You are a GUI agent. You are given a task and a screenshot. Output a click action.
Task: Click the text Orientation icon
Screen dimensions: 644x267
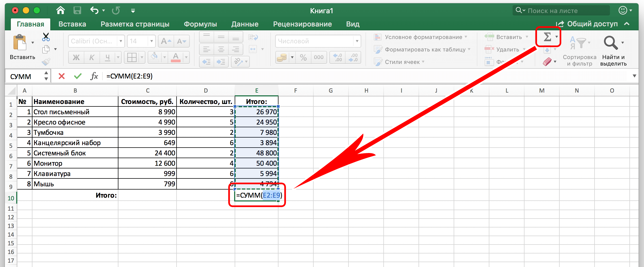[x=238, y=62]
